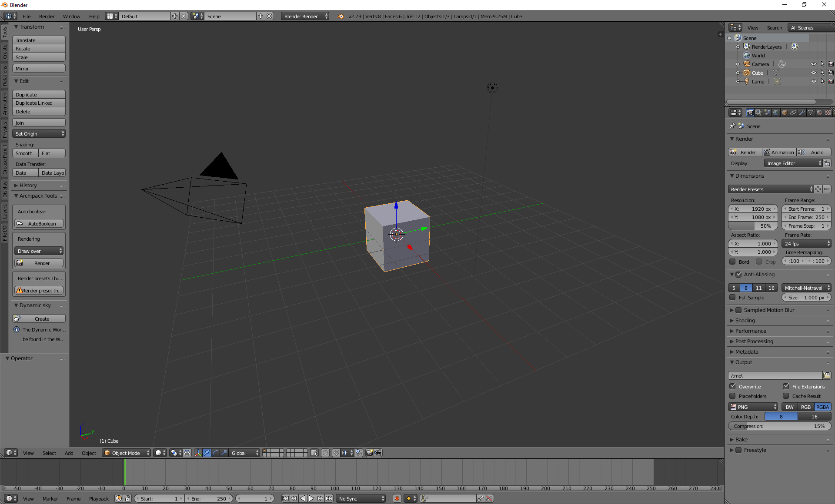Click the Duplicate Linked button
Image resolution: width=835 pixels, height=504 pixels.
coord(39,103)
